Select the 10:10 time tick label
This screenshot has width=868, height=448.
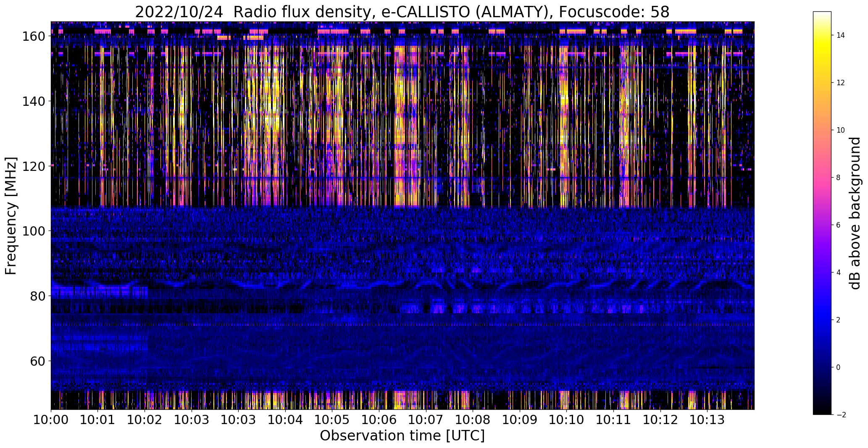567,419
